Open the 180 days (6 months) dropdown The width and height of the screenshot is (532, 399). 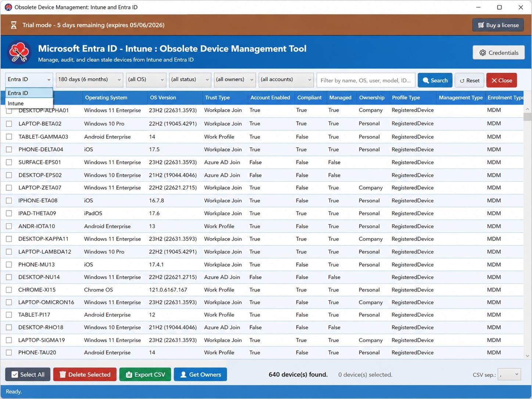coord(89,79)
